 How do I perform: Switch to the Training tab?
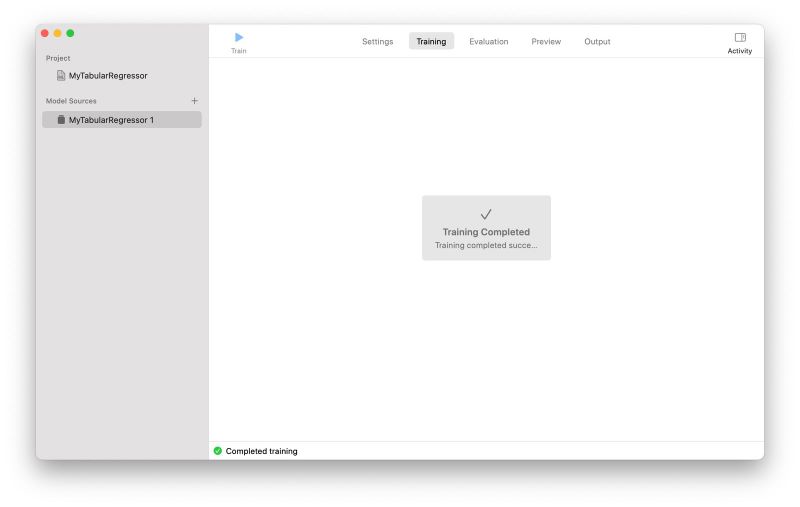(431, 41)
